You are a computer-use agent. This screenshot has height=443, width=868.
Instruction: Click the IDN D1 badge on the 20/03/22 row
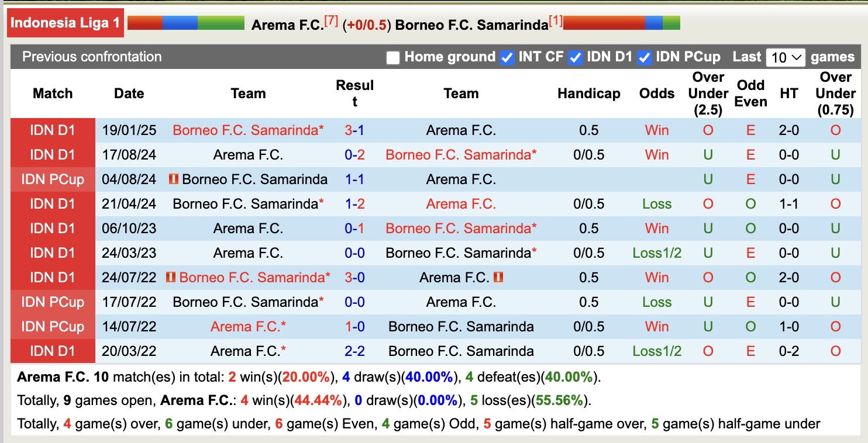[x=53, y=351]
